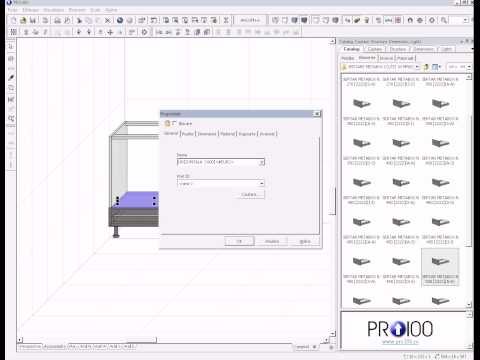480x360 pixels.
Task: Select the highlighted catalog thumbnail
Action: pos(440,267)
